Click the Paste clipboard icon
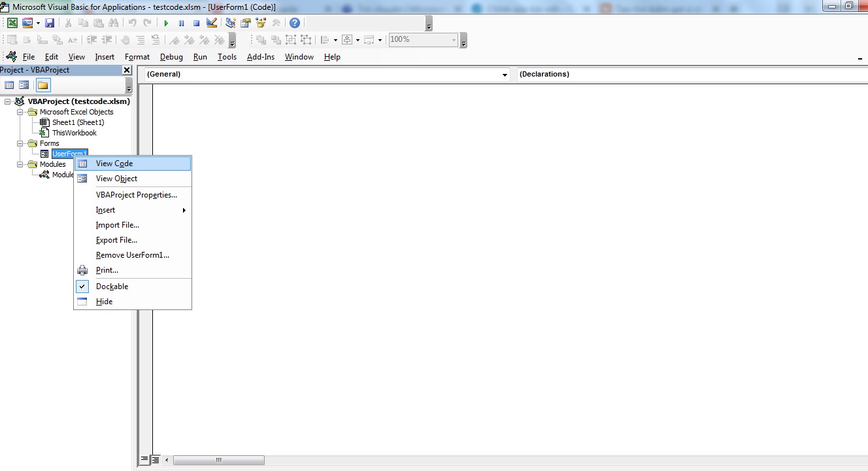Image resolution: width=868 pixels, height=471 pixels. point(98,23)
